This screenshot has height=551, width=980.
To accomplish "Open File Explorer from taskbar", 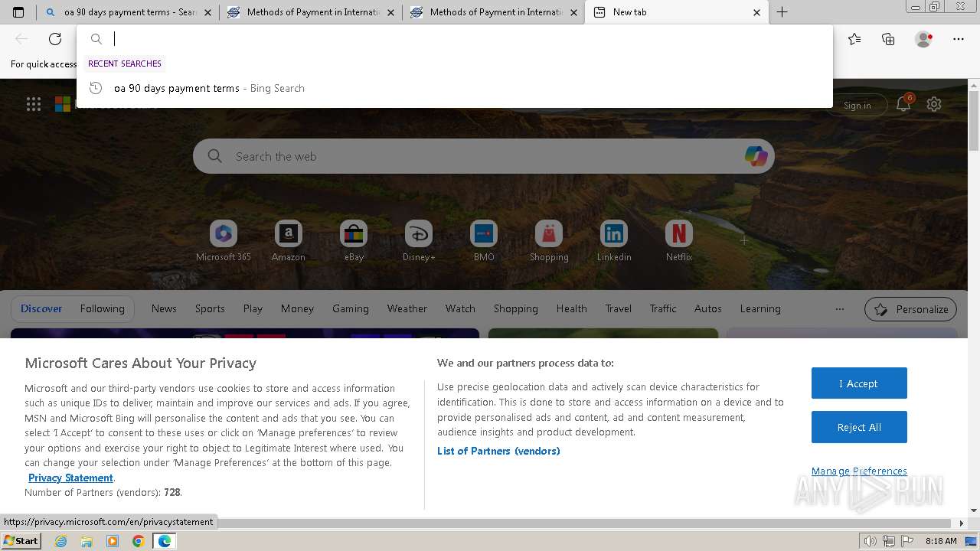I will click(87, 541).
